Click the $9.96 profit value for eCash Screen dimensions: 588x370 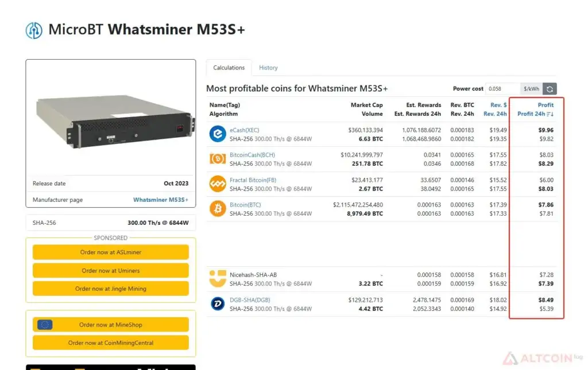coord(546,130)
